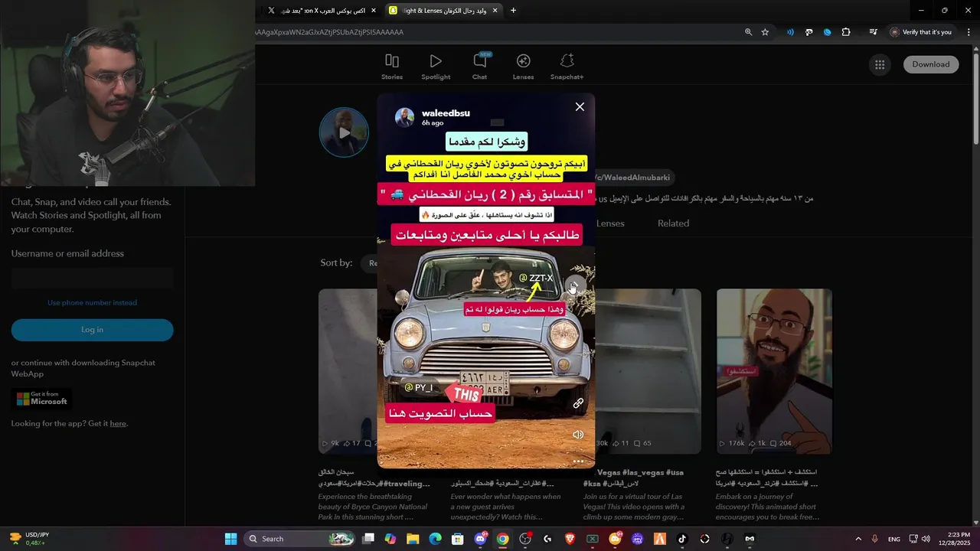Open File Explorer from the taskbar
This screenshot has height=551, width=980.
[413, 539]
